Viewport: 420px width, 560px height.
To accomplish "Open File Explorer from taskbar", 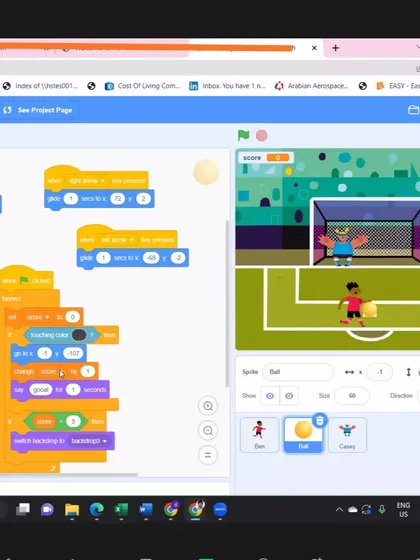I will [x=72, y=509].
